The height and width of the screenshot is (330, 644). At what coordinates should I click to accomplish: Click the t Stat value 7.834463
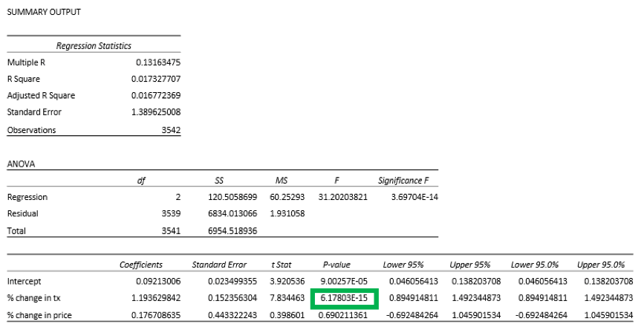[x=287, y=298]
